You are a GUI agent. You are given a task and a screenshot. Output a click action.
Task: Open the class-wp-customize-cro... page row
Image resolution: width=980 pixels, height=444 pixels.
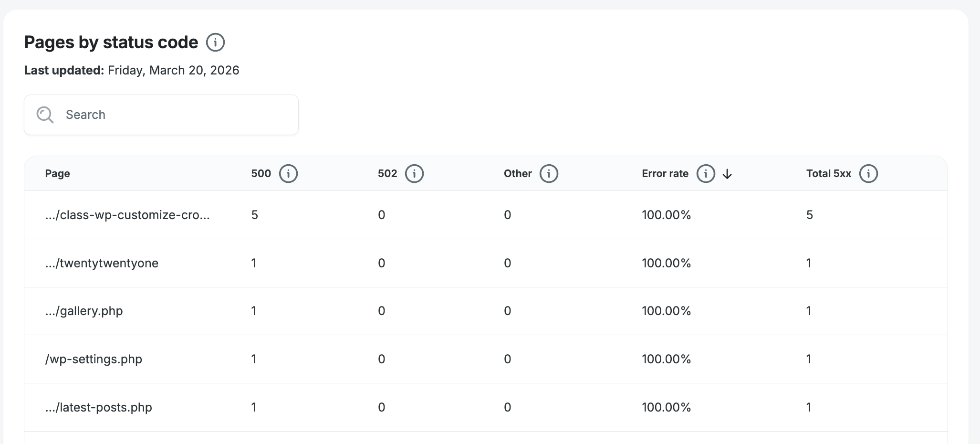127,215
